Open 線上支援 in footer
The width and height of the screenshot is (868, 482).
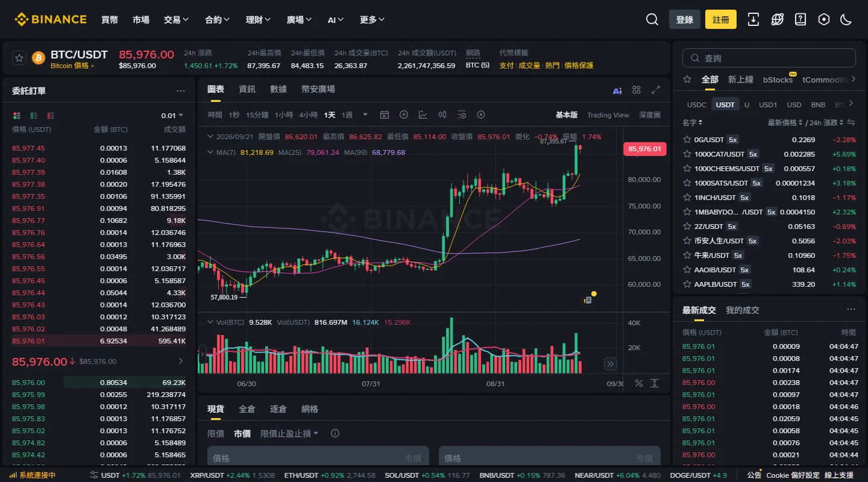click(x=839, y=475)
